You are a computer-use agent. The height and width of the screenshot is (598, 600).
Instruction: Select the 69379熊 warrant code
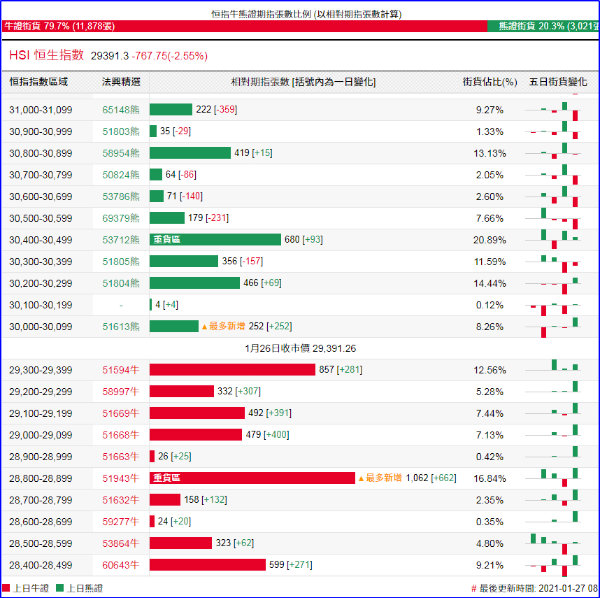(x=121, y=218)
